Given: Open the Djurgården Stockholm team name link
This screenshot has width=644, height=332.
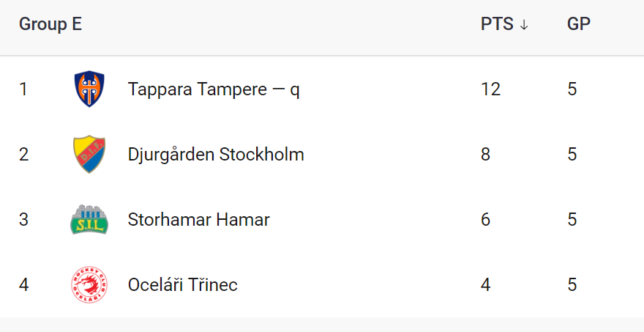Looking at the screenshot, I should [x=216, y=155].
